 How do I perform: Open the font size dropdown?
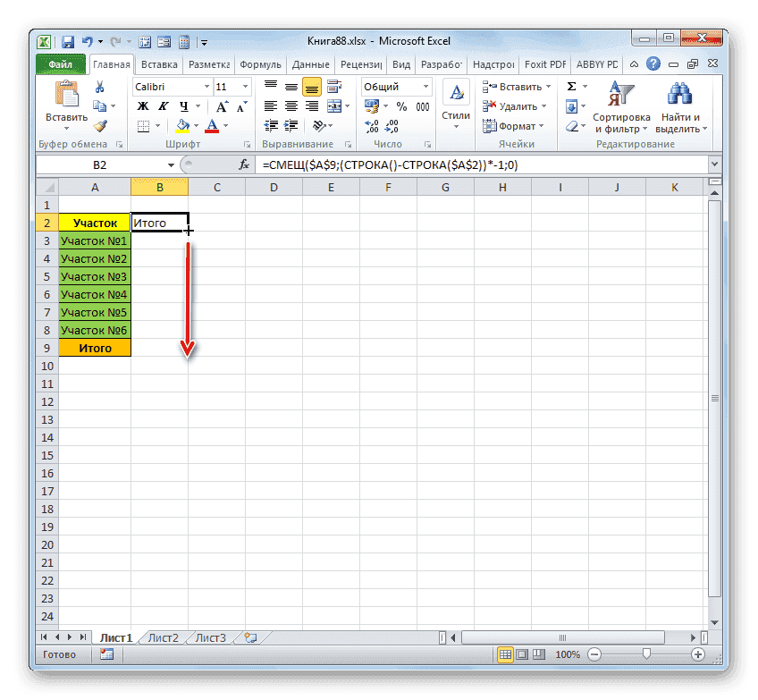point(244,86)
